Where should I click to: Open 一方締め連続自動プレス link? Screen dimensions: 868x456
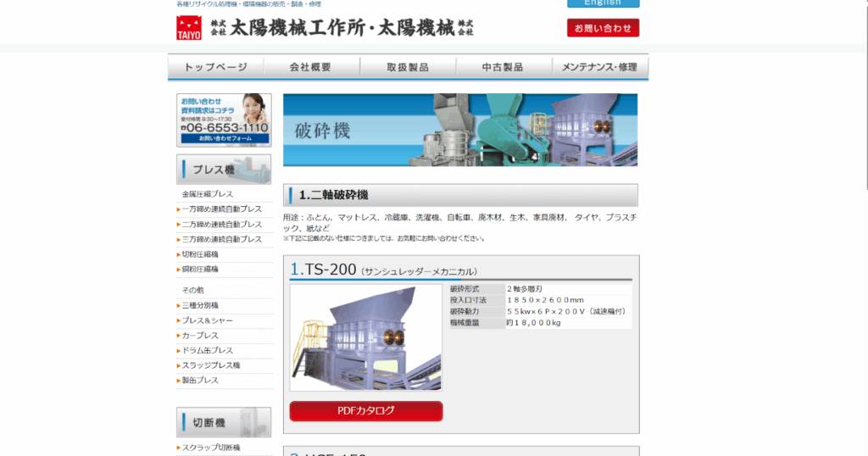pyautogui.click(x=221, y=209)
